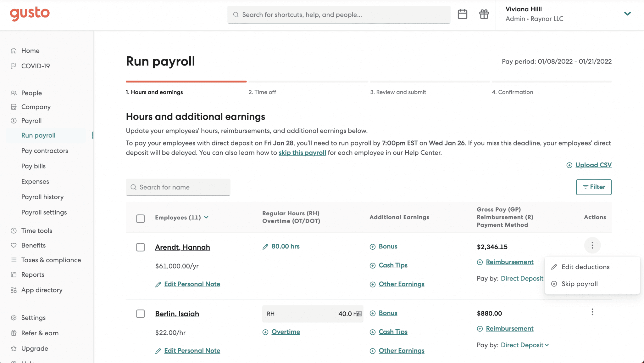
Task: Choose Skip payroll from the actions menu
Action: click(x=580, y=284)
